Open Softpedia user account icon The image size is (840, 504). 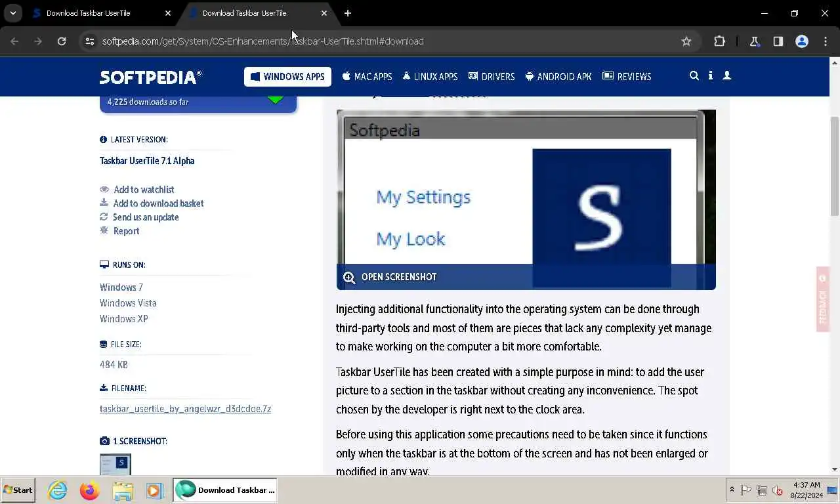pyautogui.click(x=726, y=75)
